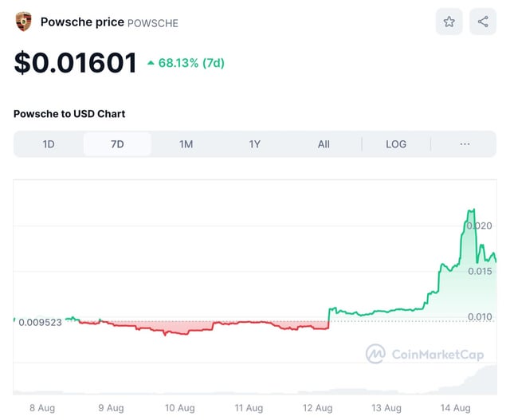The image size is (510, 420).
Task: Click the $0.01601 current price
Action: click(x=76, y=63)
